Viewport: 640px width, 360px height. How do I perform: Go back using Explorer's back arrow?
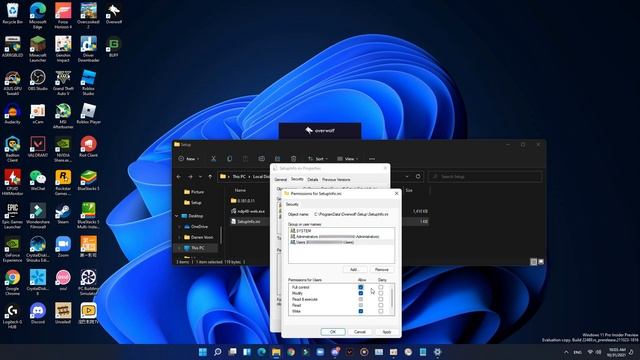pos(179,177)
